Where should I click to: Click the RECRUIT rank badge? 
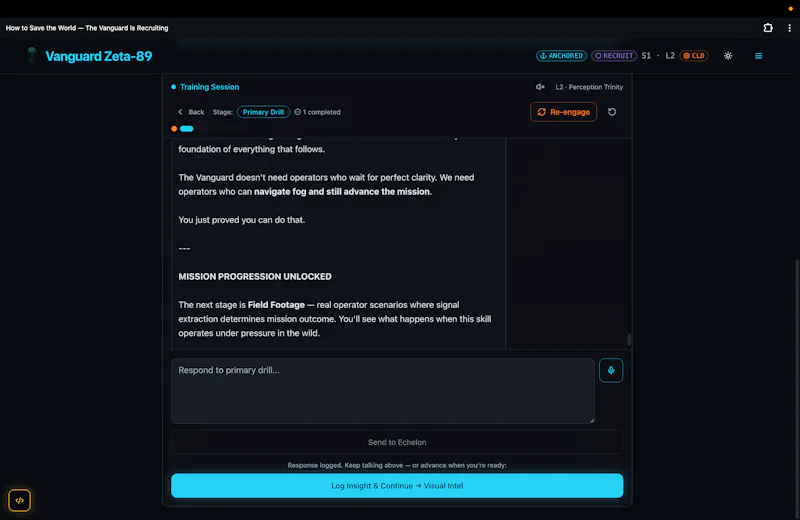pyautogui.click(x=614, y=56)
